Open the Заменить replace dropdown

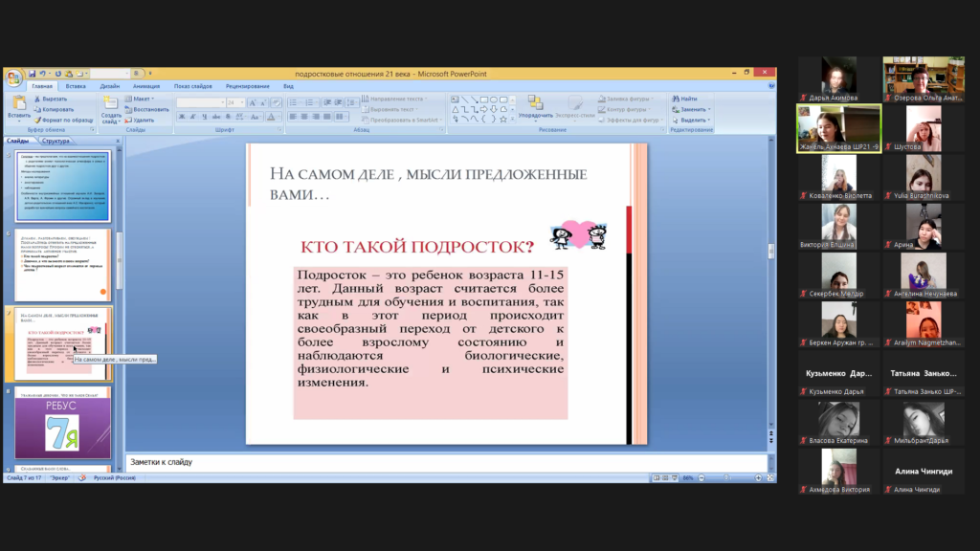(691, 109)
